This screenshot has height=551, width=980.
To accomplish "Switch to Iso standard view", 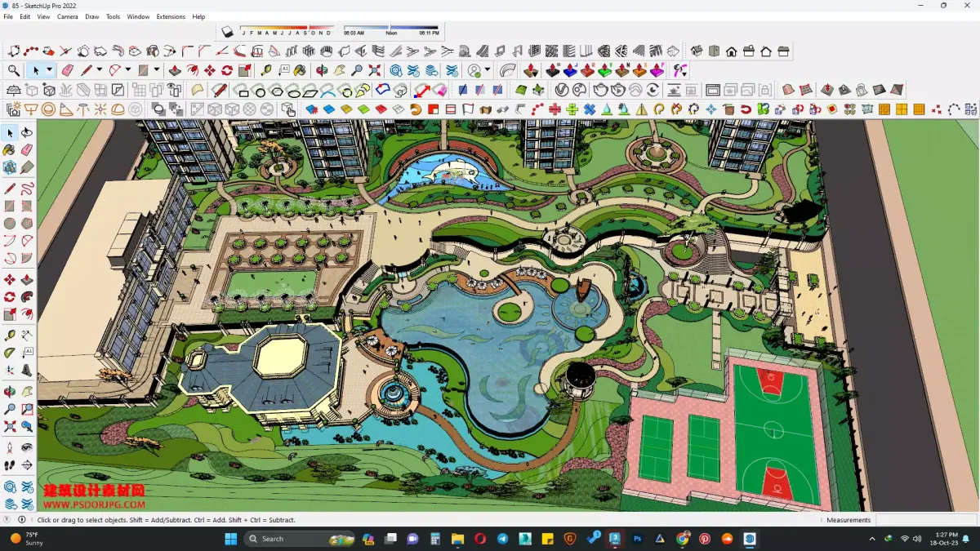I will (697, 51).
